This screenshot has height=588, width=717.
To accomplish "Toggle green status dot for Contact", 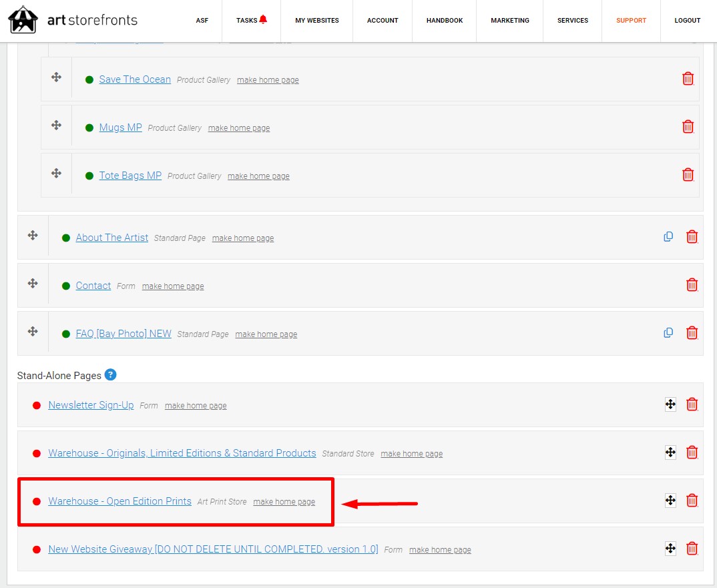I will pos(66,286).
